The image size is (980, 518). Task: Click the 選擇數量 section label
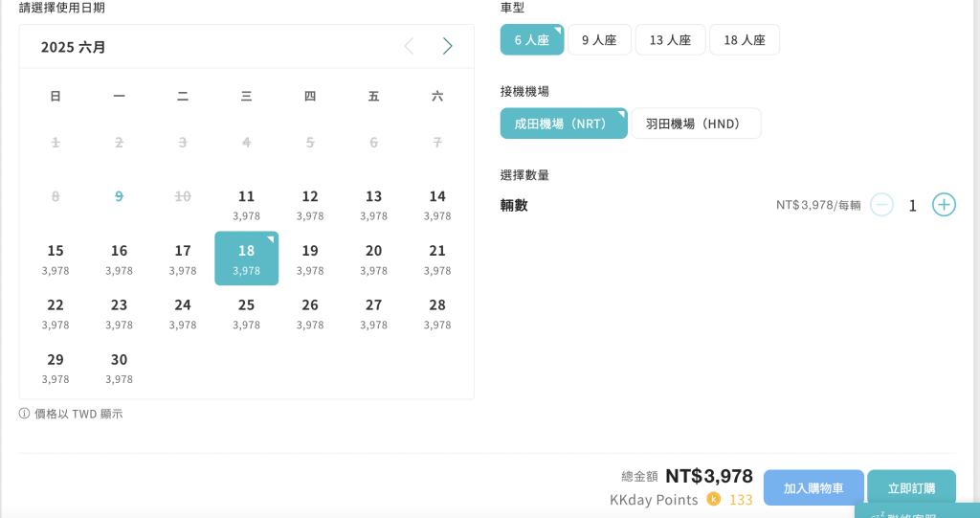(x=524, y=175)
